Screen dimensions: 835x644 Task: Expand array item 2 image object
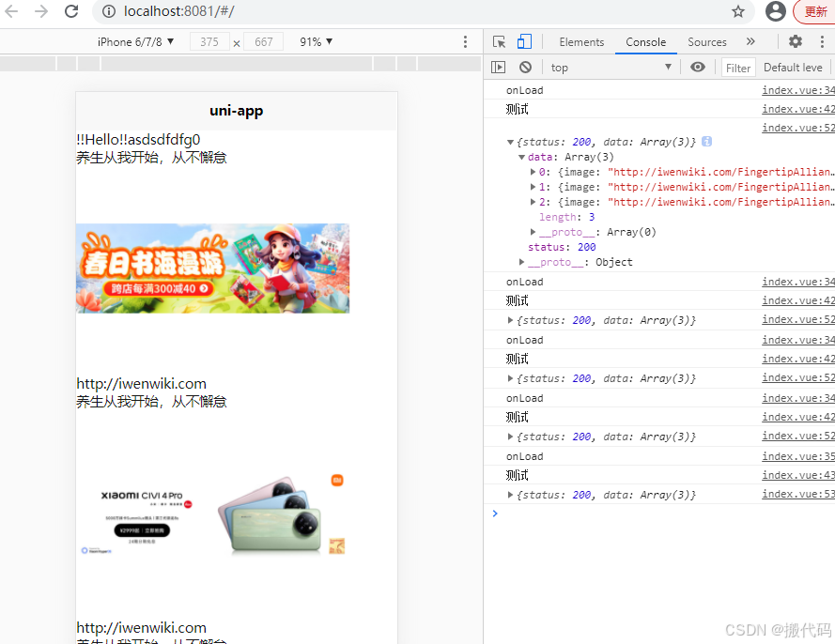coord(533,202)
